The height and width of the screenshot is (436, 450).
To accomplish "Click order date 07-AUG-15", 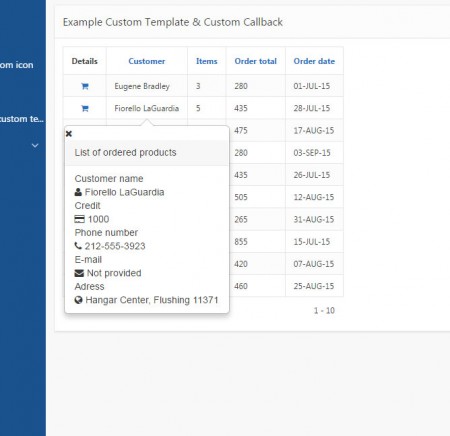I will click(314, 264).
